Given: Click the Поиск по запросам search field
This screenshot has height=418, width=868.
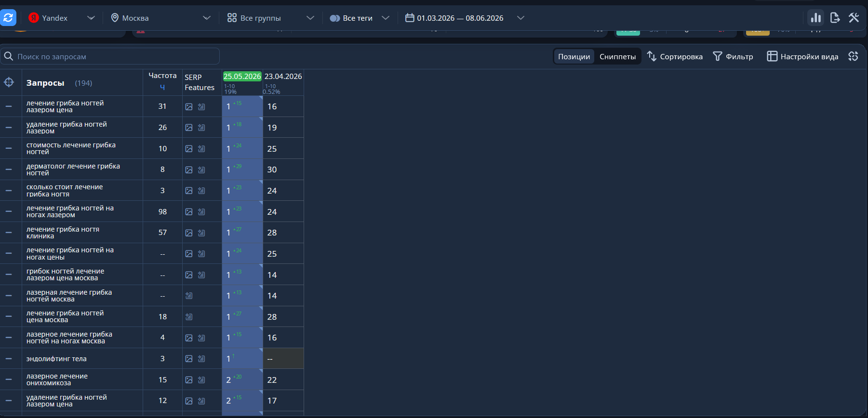Looking at the screenshot, I should (x=110, y=56).
